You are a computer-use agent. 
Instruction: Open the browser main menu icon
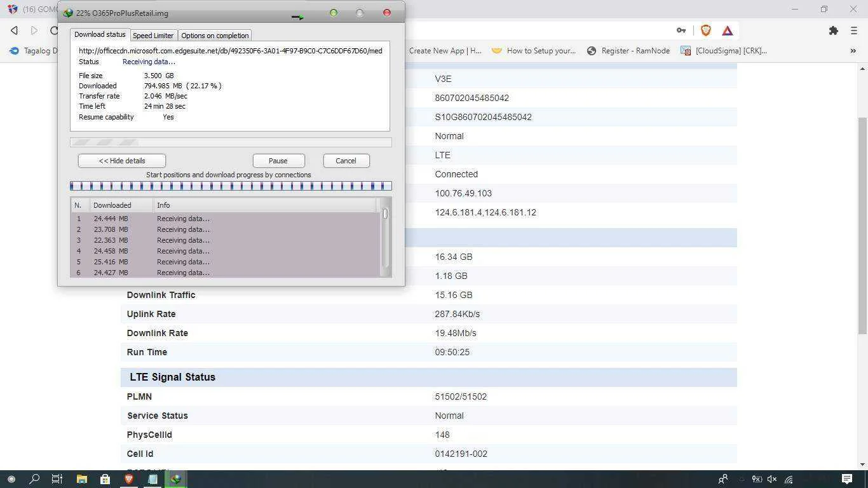tap(853, 30)
